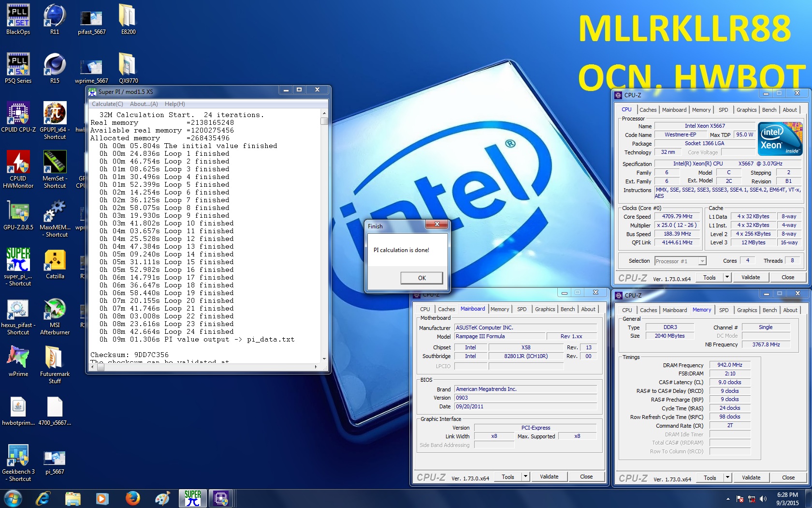This screenshot has height=508, width=812.
Task: Click the BIOS Version field 0903
Action: (525, 398)
